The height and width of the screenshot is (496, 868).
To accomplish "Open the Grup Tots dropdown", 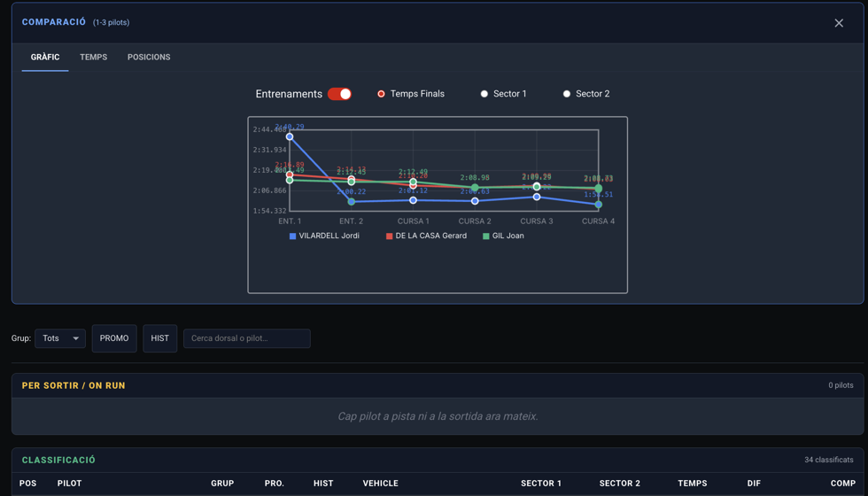I will click(60, 338).
